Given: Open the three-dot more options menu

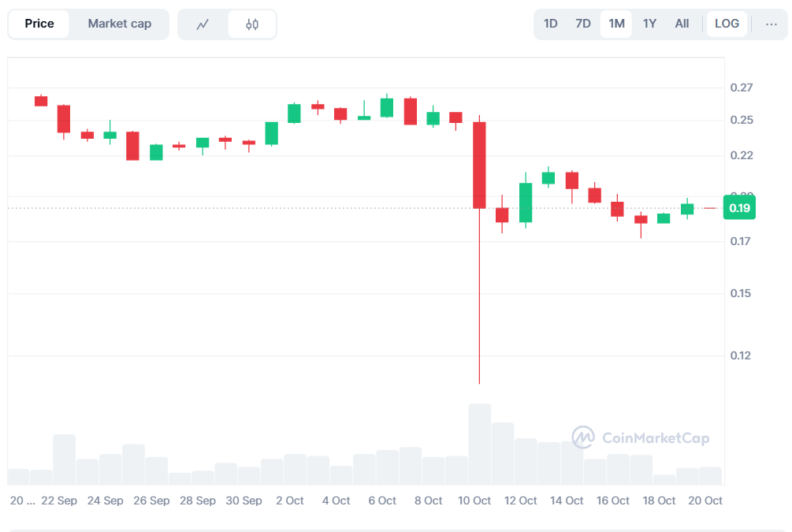Looking at the screenshot, I should tap(771, 24).
